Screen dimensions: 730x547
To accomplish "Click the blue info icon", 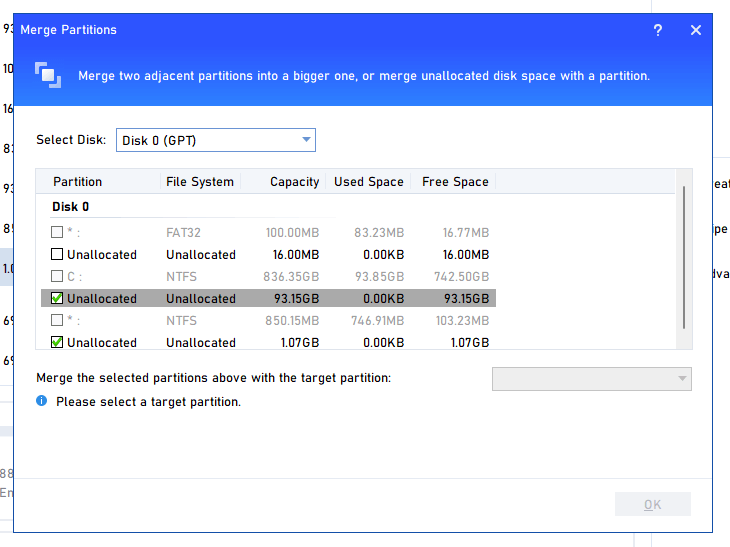I will pos(42,401).
